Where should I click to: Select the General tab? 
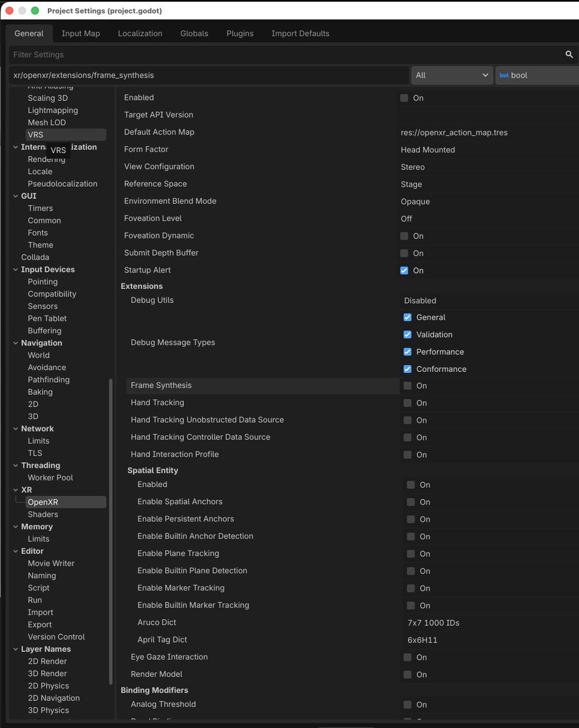(x=29, y=33)
